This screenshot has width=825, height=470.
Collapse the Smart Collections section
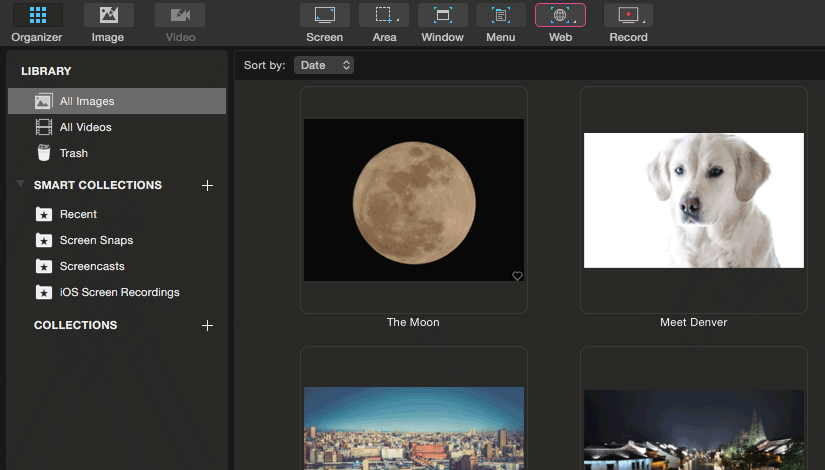[20, 184]
